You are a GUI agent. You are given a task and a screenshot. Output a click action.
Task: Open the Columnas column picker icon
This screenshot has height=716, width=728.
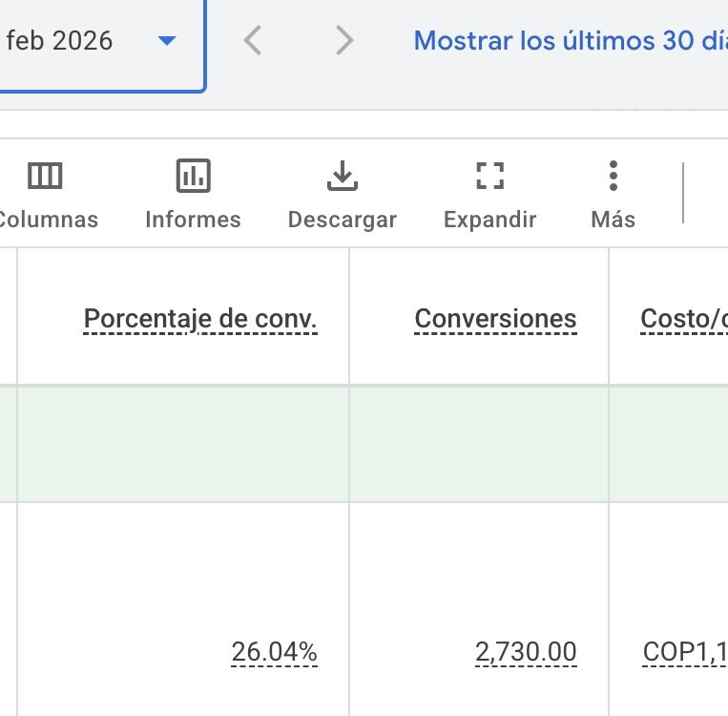[x=44, y=177]
